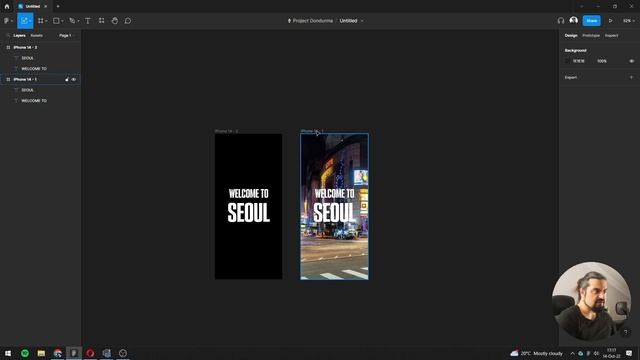
Task: Open the Figma main menu
Action: click(x=7, y=21)
